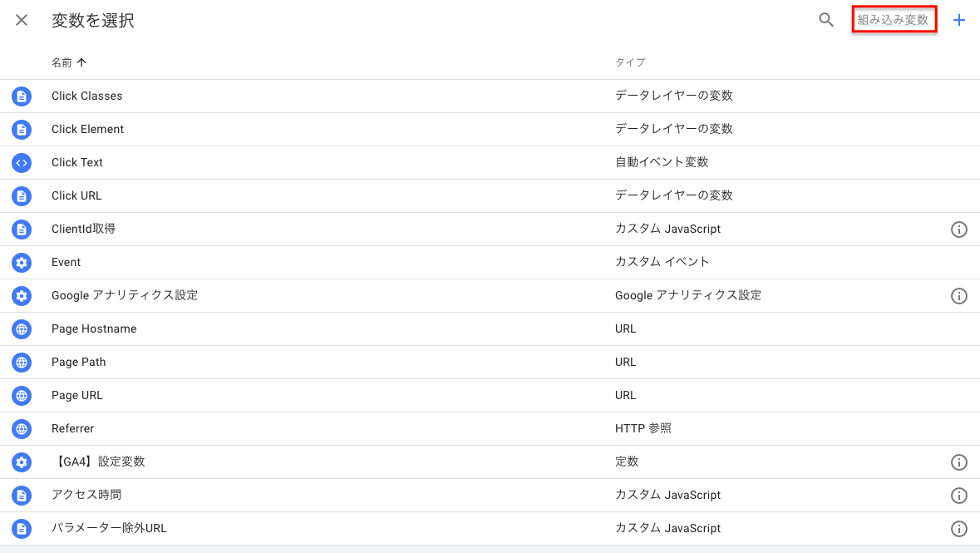The width and height of the screenshot is (980, 553).
Task: Open the search magnifier icon
Action: point(826,20)
